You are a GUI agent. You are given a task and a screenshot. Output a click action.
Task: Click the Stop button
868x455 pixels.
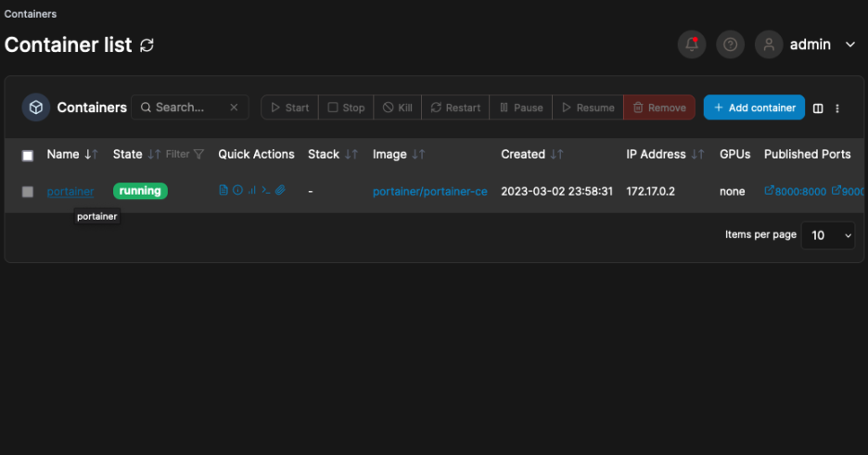pos(346,107)
